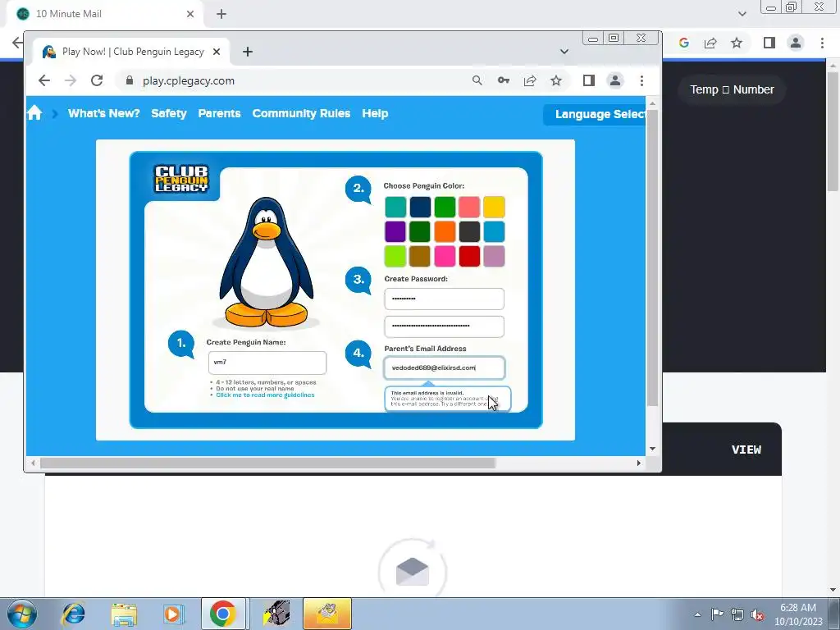This screenshot has width=840, height=630.
Task: Open the Help menu item
Action: tap(375, 113)
